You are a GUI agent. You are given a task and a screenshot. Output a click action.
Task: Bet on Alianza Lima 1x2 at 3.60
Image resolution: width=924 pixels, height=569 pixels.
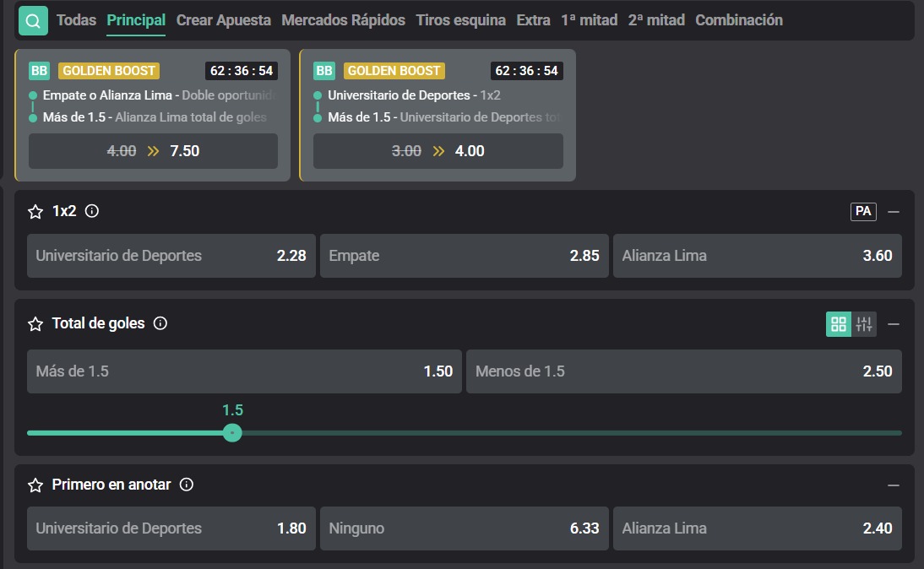(758, 256)
